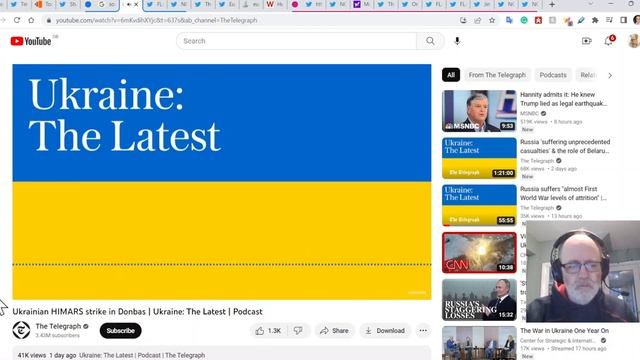Screen dimensions: 640x360
Task: Open The War in Ukraine One Year On
Action: pos(564,331)
